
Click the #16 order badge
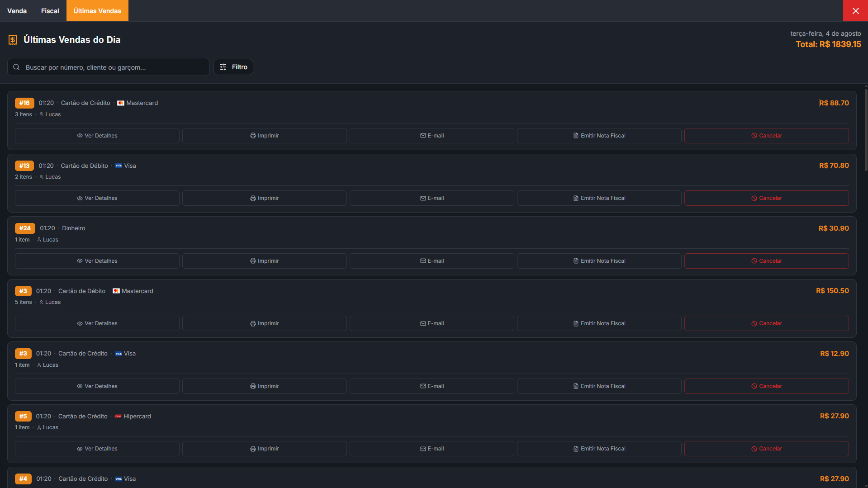coord(24,103)
